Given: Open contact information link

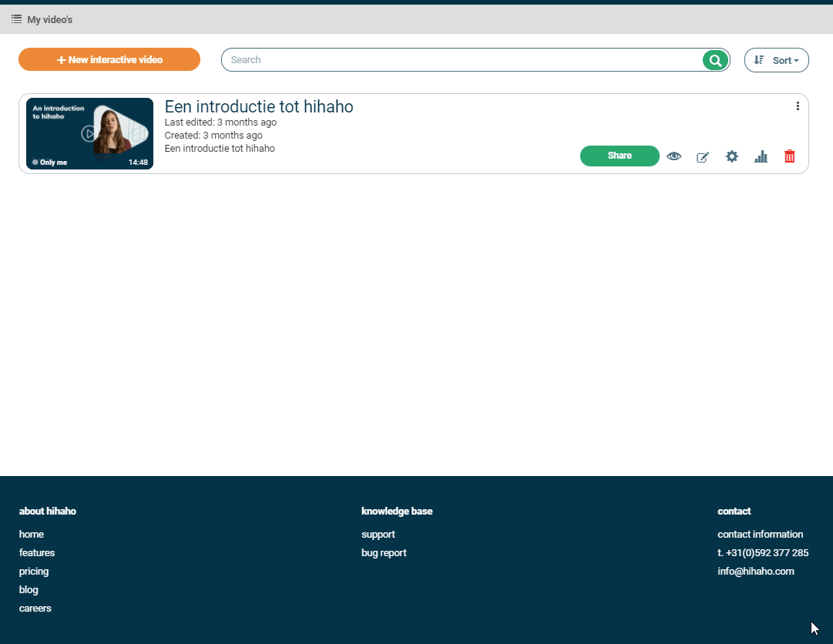Looking at the screenshot, I should [x=761, y=534].
